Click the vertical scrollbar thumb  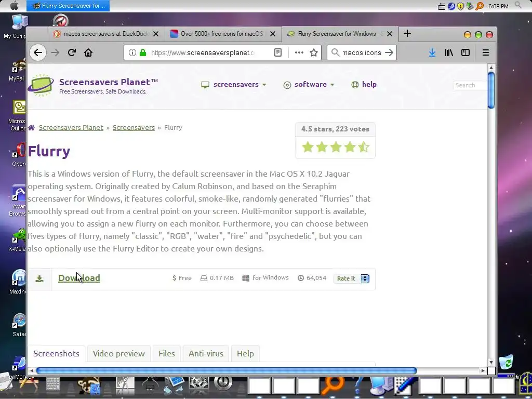click(x=491, y=90)
